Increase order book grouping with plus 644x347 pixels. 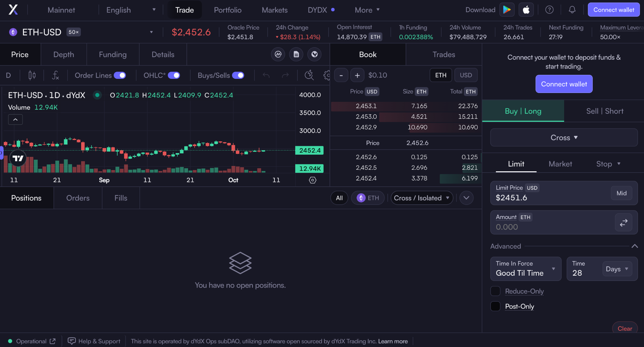point(357,75)
